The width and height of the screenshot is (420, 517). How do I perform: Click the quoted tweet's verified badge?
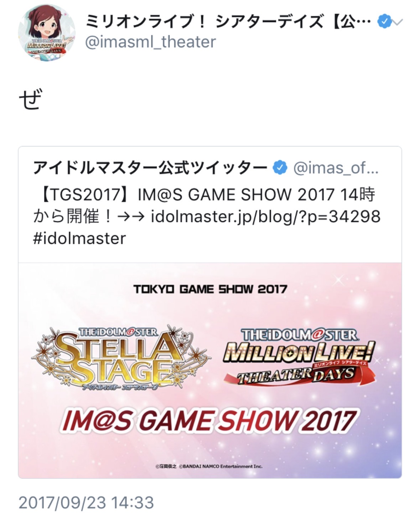[x=280, y=168]
